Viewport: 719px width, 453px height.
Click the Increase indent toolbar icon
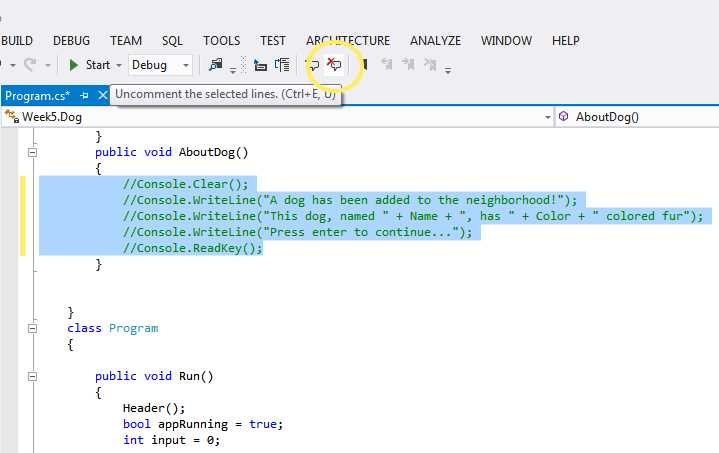pyautogui.click(x=282, y=65)
